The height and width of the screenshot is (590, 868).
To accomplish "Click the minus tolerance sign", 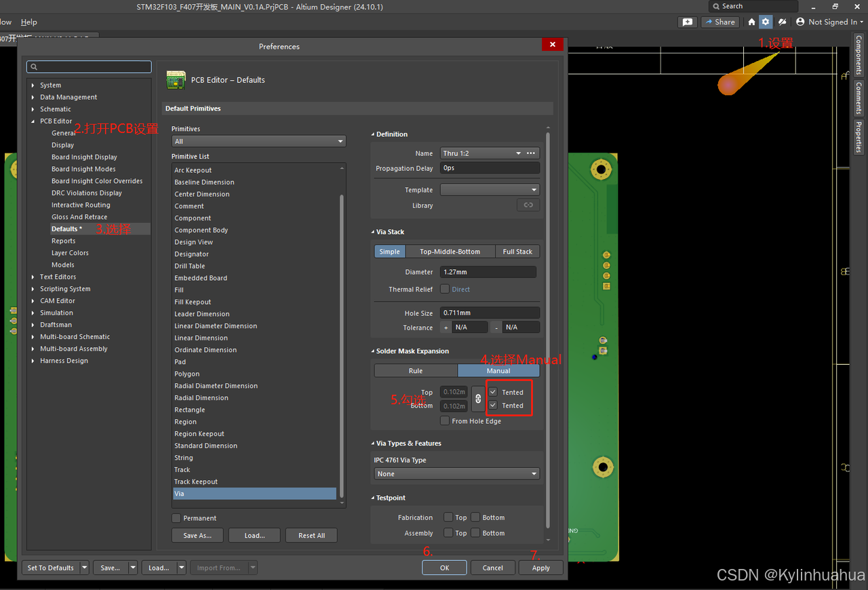I will [x=496, y=328].
